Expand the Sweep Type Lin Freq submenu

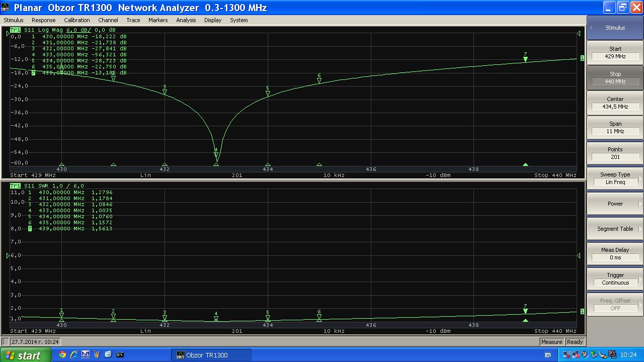tap(615, 178)
